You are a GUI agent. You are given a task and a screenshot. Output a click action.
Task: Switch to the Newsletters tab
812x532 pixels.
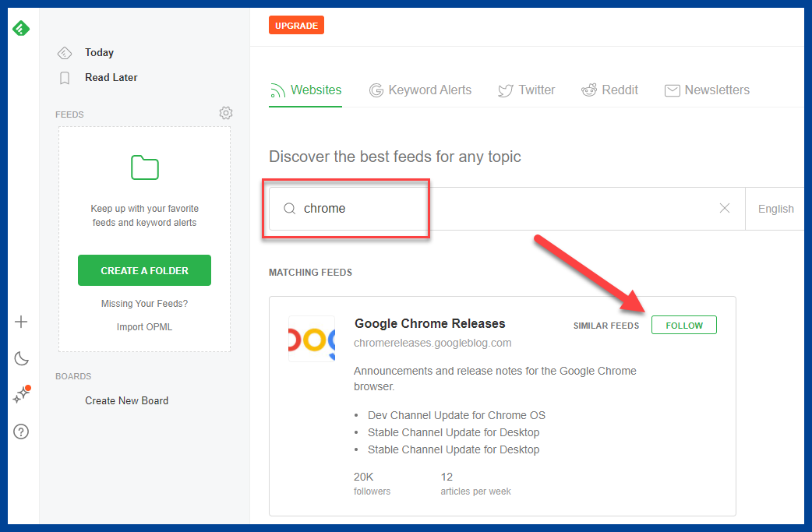[x=707, y=90]
